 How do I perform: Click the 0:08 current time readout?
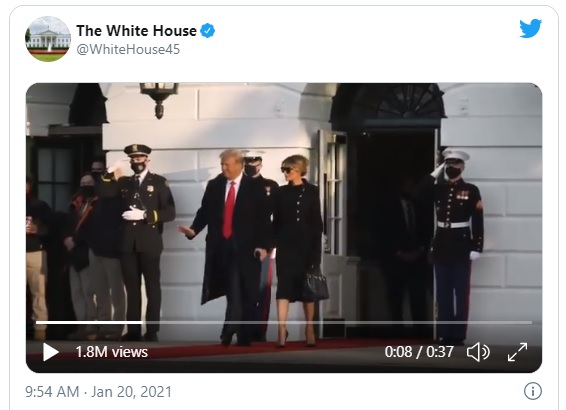(x=398, y=352)
